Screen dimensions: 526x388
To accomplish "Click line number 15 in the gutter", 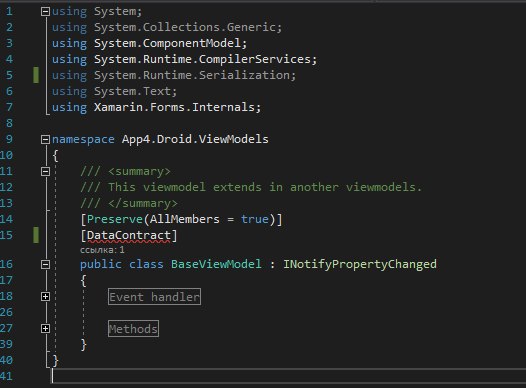I will click(x=6, y=235).
